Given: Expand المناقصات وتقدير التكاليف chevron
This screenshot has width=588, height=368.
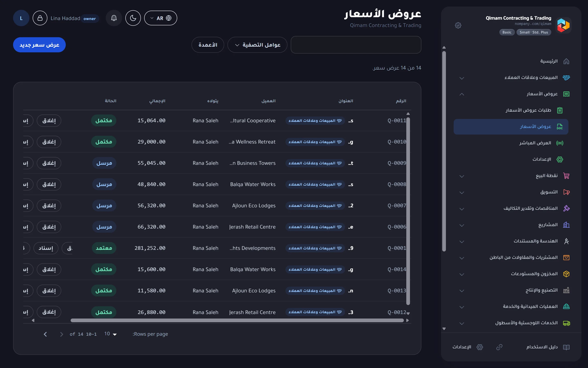Looking at the screenshot, I should tap(462, 209).
